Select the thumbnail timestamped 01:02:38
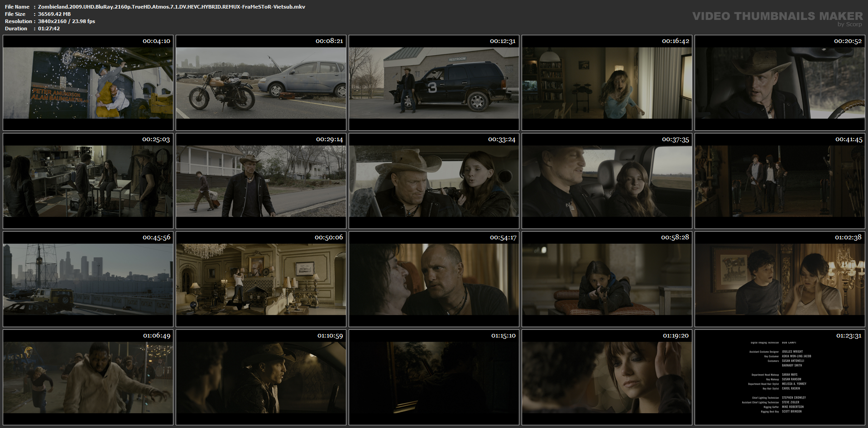 [780, 279]
